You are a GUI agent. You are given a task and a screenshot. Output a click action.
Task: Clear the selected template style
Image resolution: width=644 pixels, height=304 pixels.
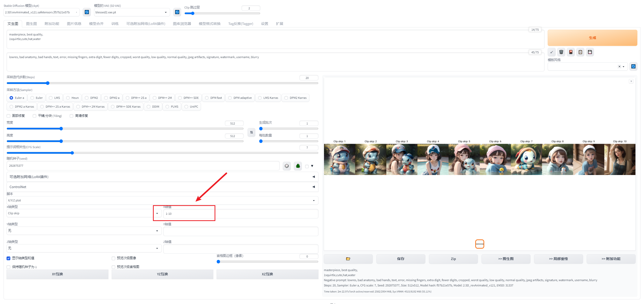click(x=619, y=67)
